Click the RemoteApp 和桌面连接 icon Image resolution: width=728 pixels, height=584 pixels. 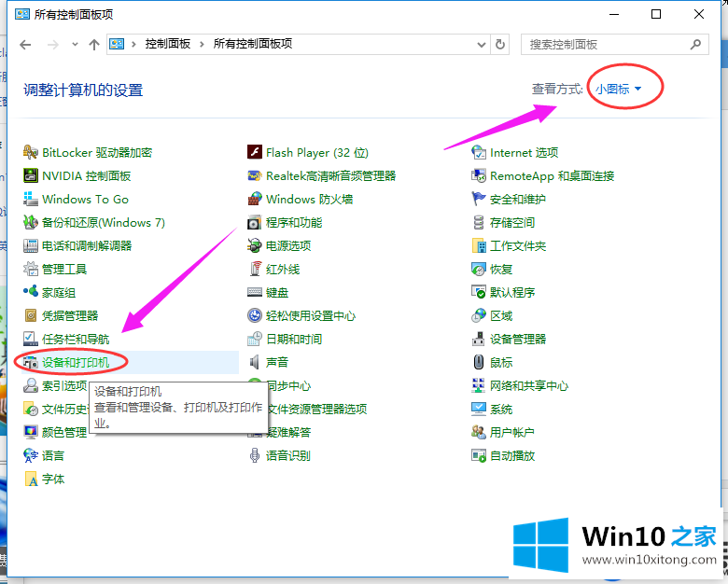click(x=479, y=175)
